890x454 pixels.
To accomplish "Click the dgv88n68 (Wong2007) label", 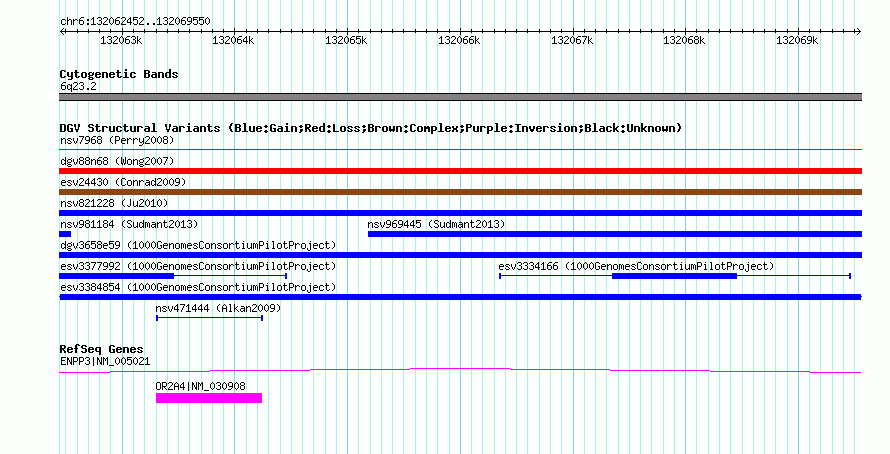I will tap(117, 161).
